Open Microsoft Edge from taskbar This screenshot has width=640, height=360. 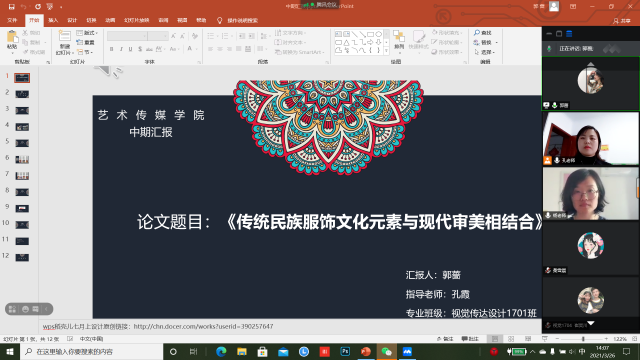[x=221, y=351]
